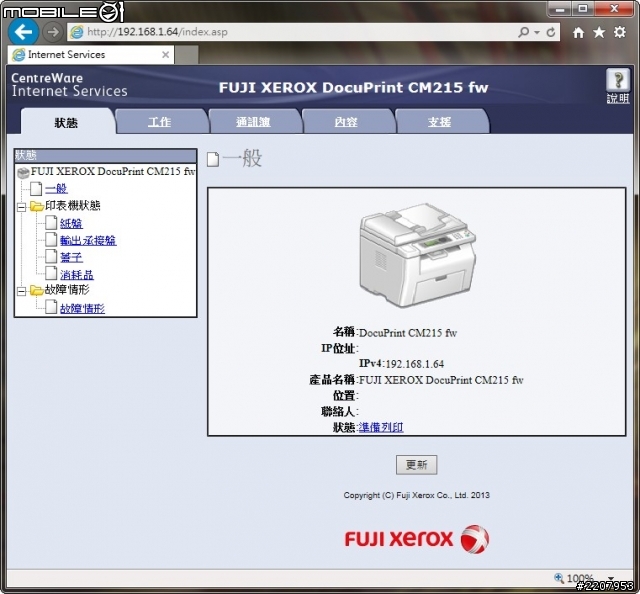Click the 更新 refresh button
Viewport: 640px width, 594px height.
[x=416, y=465]
